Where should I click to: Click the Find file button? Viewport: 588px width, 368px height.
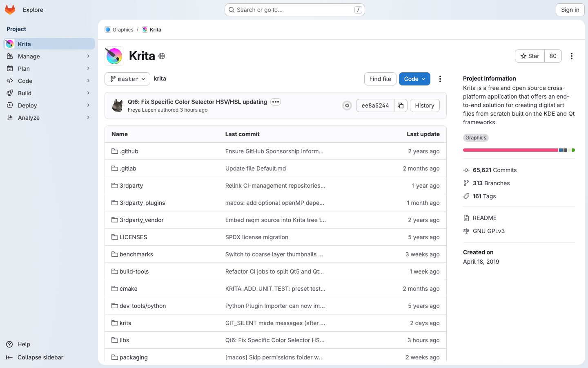pos(380,79)
